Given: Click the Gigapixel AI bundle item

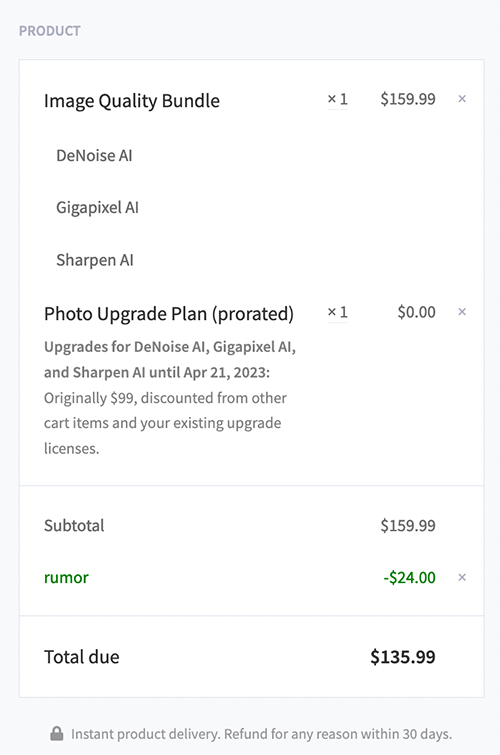Looking at the screenshot, I should [97, 208].
